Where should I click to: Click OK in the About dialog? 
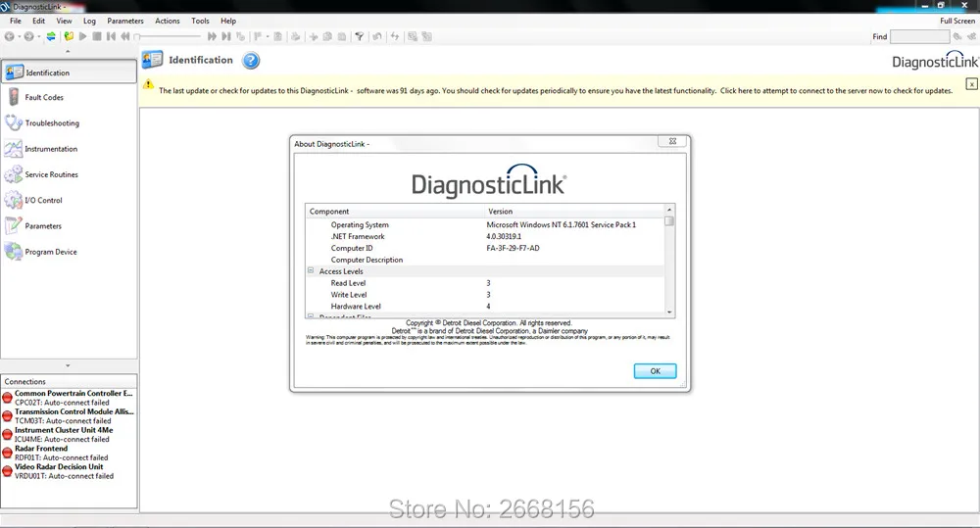655,371
